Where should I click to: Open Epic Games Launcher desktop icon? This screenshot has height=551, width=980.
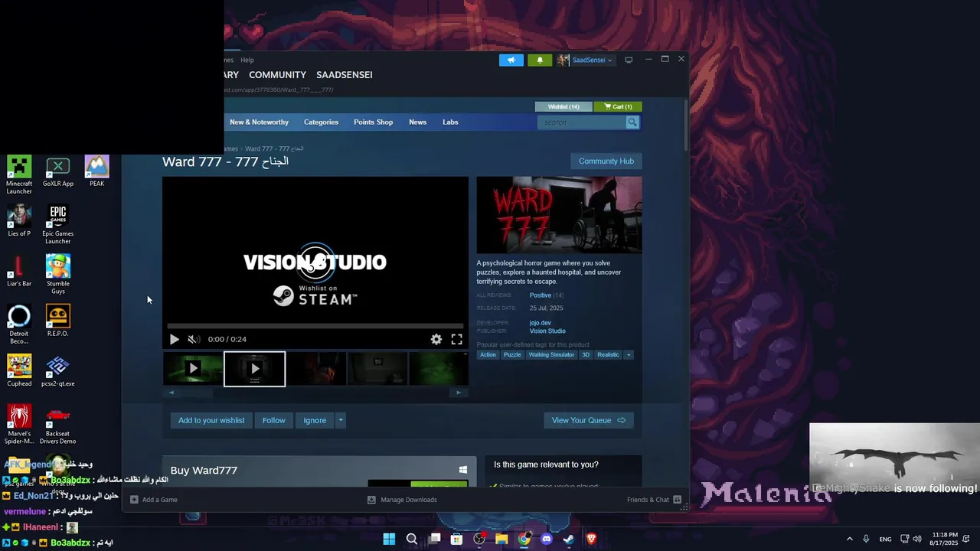tap(58, 225)
